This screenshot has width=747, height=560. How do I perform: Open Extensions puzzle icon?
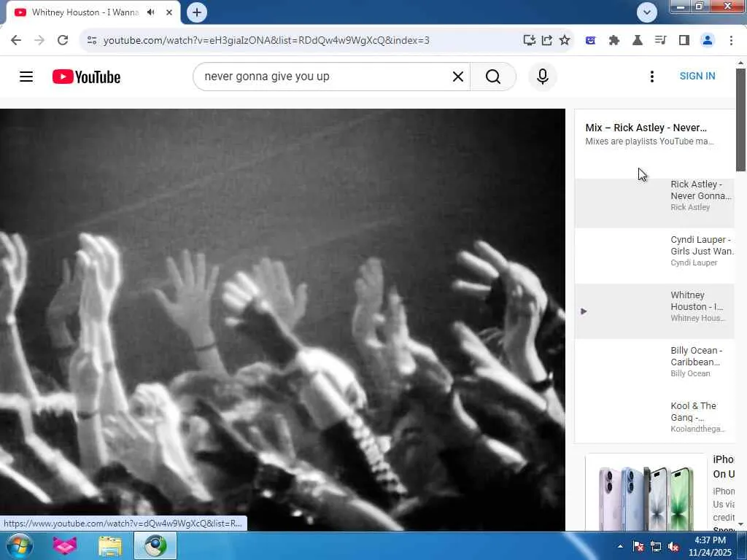[614, 41]
